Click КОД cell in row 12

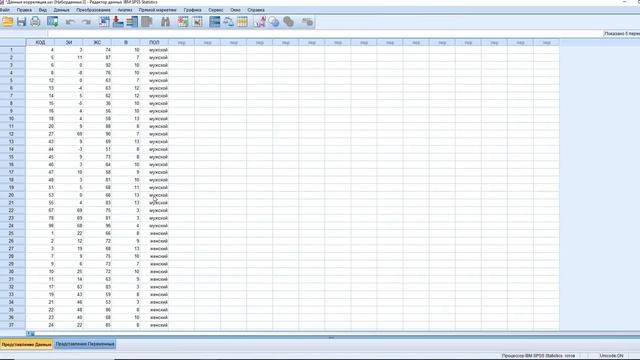pos(40,134)
